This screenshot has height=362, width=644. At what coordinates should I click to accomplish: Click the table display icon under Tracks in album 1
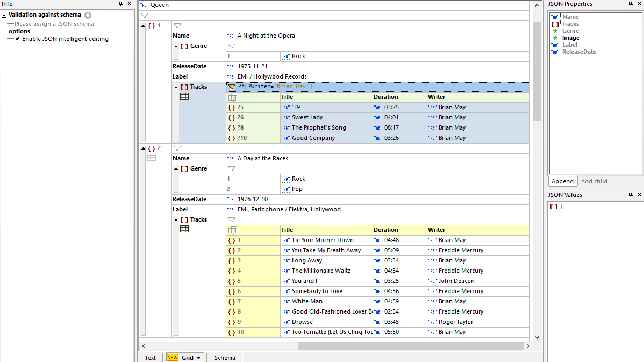click(x=184, y=96)
